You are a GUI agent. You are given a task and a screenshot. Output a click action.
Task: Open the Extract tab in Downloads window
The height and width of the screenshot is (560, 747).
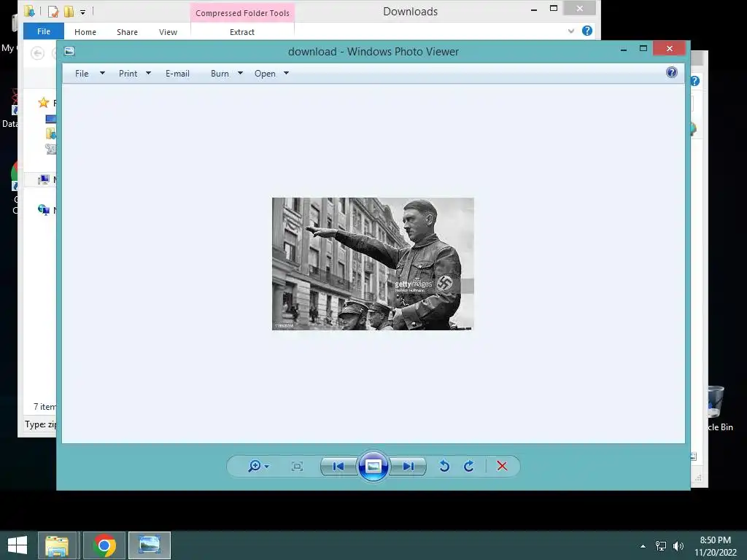242,32
